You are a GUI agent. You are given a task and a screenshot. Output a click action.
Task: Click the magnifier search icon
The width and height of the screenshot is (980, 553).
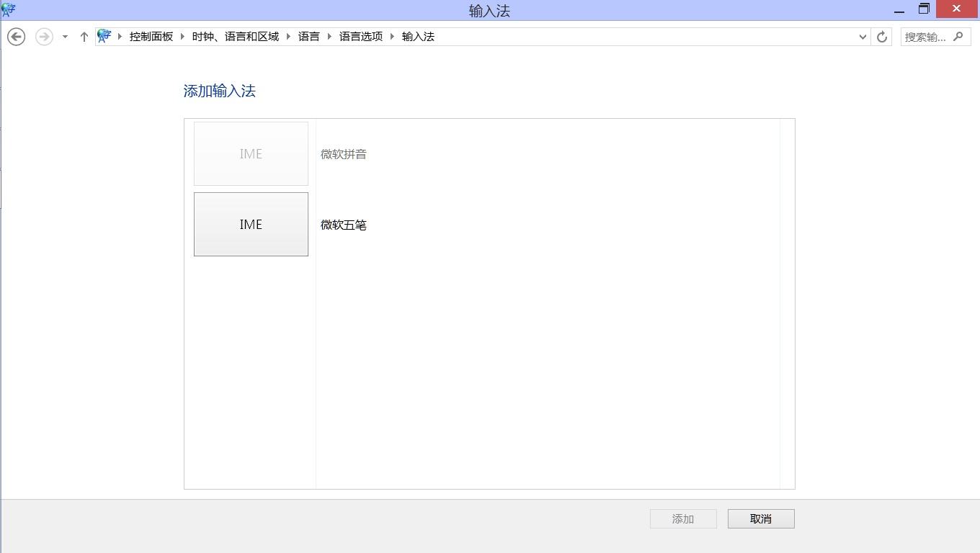[x=958, y=37]
